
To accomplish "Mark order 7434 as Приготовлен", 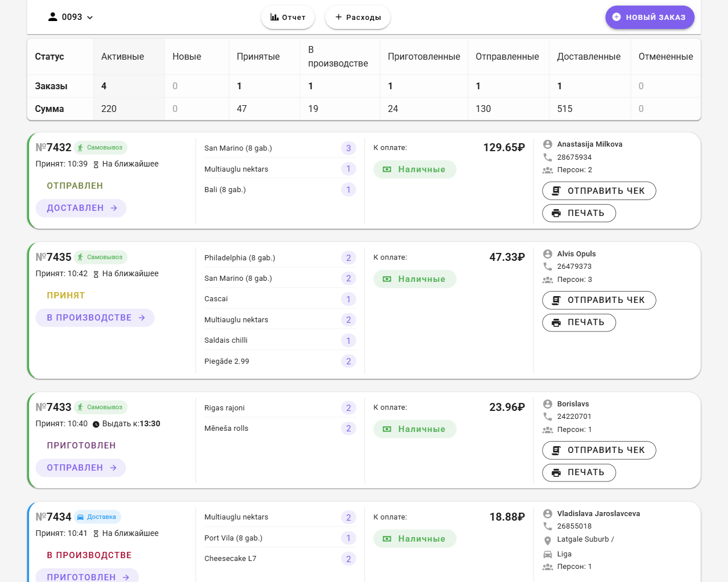I will 87,576.
